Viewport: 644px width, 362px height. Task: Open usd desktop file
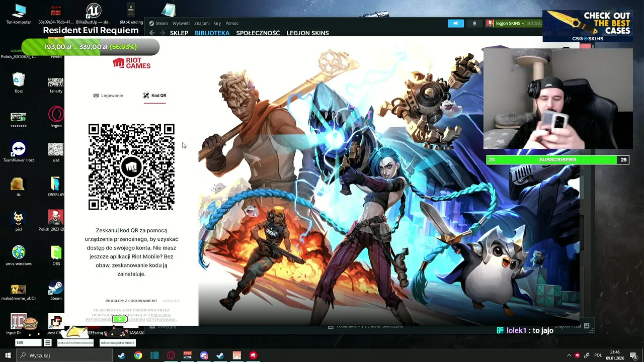(56, 152)
